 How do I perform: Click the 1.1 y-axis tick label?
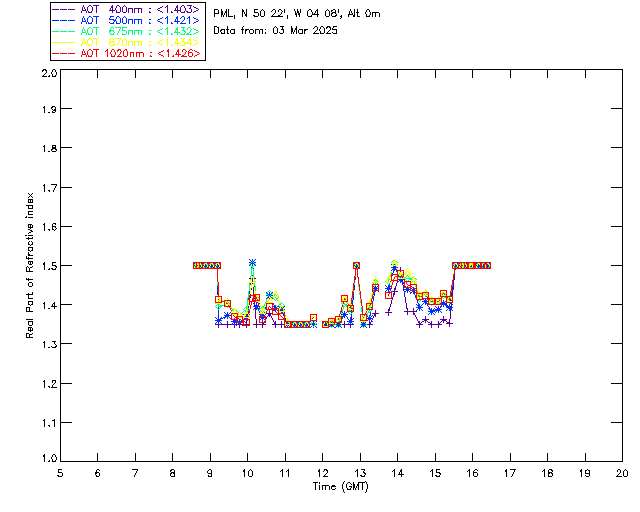click(49, 423)
